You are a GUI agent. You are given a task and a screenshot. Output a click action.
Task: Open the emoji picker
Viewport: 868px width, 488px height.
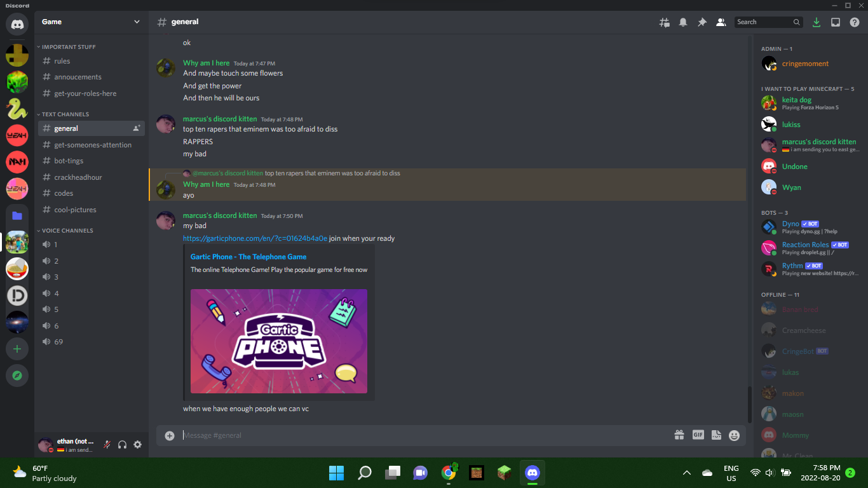click(735, 435)
